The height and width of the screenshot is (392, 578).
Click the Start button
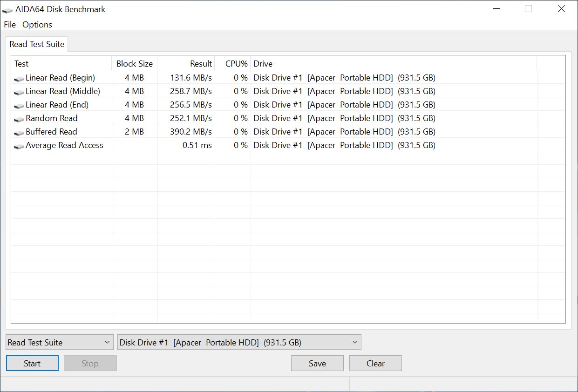(x=32, y=363)
